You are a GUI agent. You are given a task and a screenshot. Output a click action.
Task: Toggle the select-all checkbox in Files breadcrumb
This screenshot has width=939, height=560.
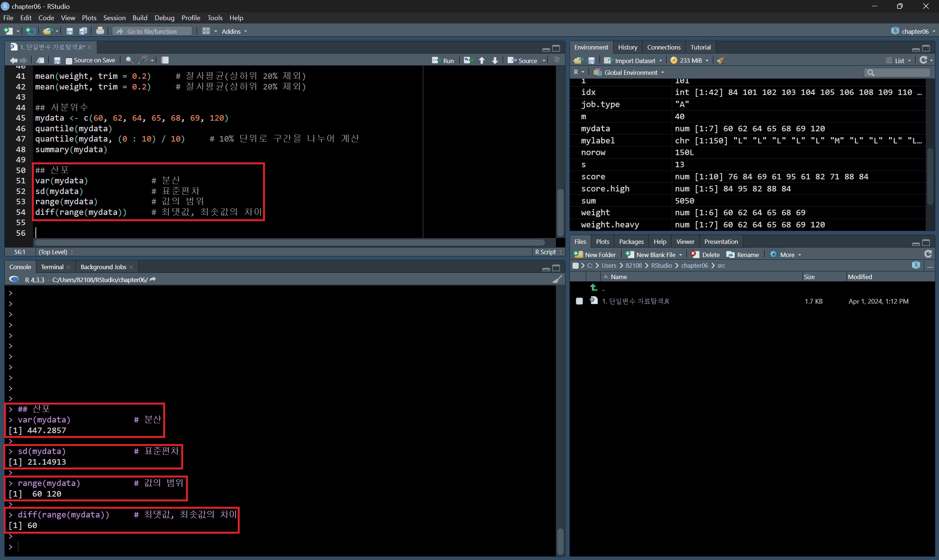click(x=575, y=266)
